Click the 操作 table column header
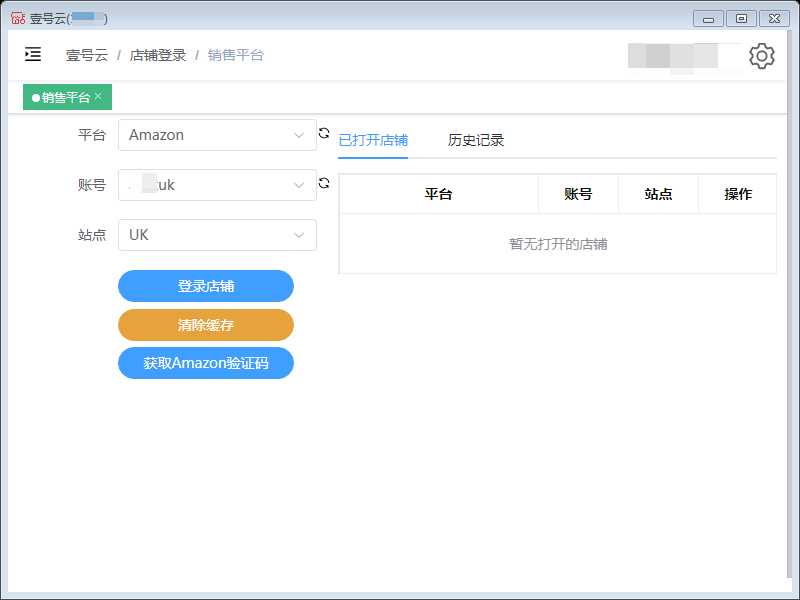Viewport: 800px width, 600px height. (x=738, y=194)
